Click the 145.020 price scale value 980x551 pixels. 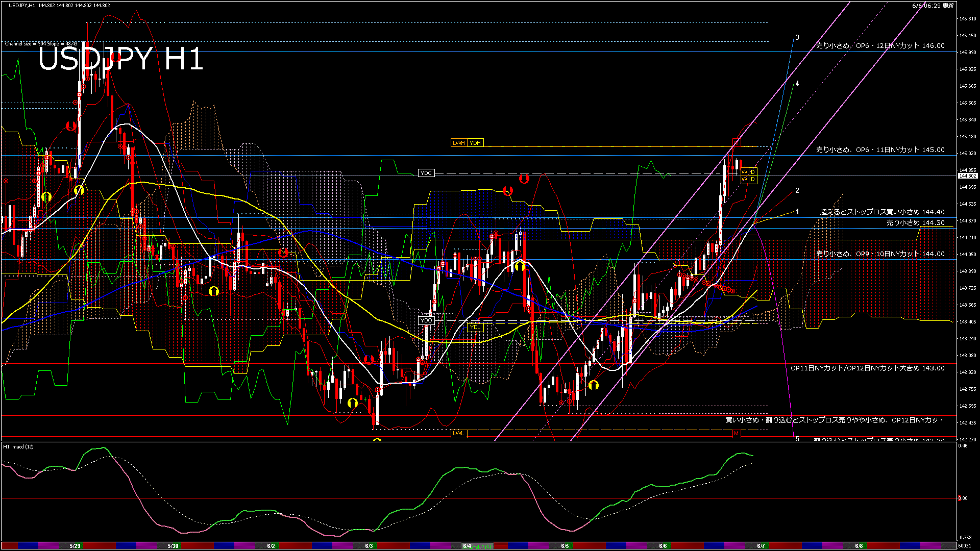(x=968, y=154)
